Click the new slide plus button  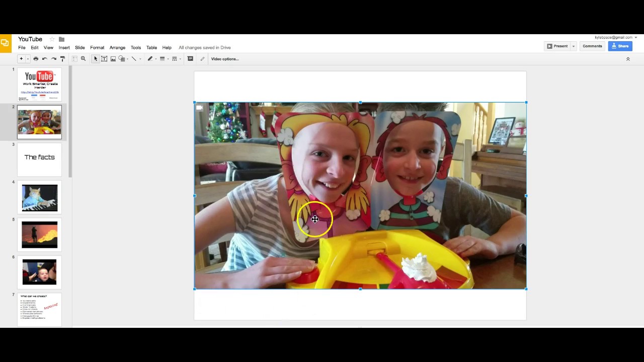(x=21, y=59)
